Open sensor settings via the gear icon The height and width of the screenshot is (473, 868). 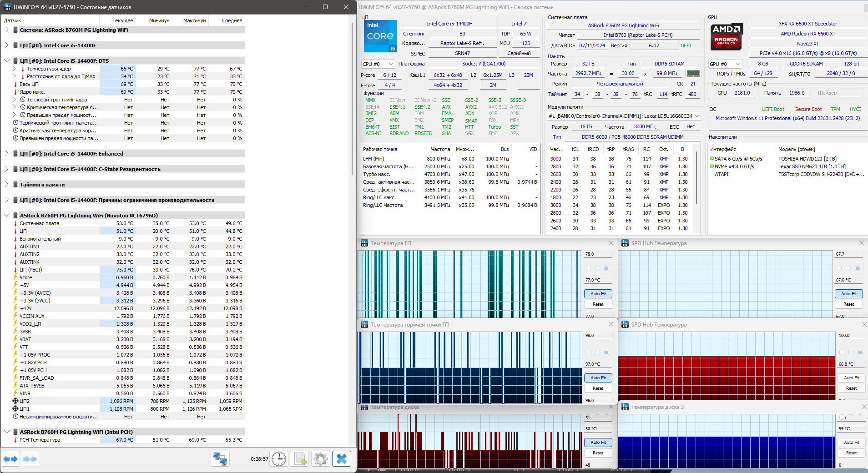[321, 459]
